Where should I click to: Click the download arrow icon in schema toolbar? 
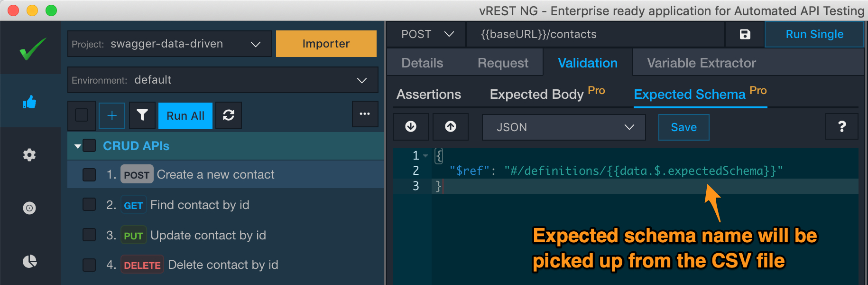click(411, 127)
